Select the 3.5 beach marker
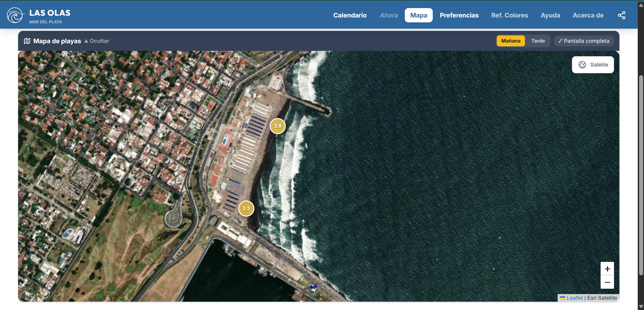Image resolution: width=644 pixels, height=310 pixels. tap(246, 208)
